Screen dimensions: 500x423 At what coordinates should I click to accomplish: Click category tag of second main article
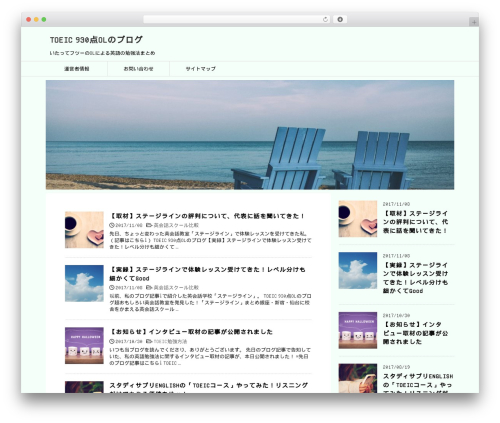tap(176, 288)
